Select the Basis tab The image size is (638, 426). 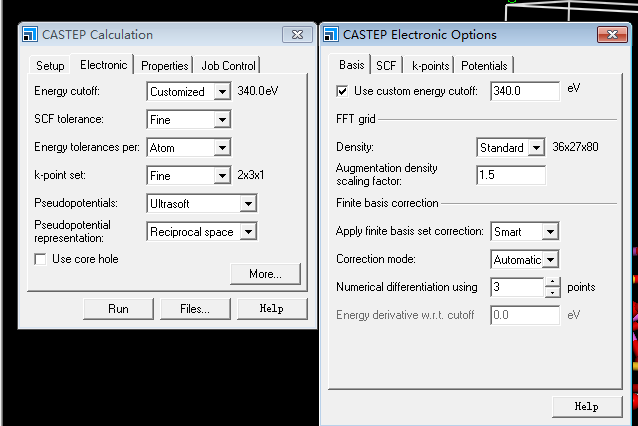click(352, 64)
